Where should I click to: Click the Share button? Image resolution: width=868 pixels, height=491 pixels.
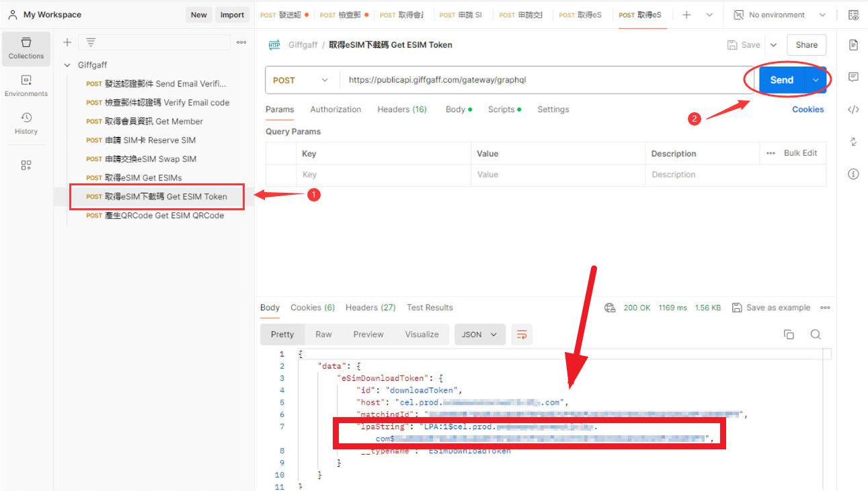[807, 45]
